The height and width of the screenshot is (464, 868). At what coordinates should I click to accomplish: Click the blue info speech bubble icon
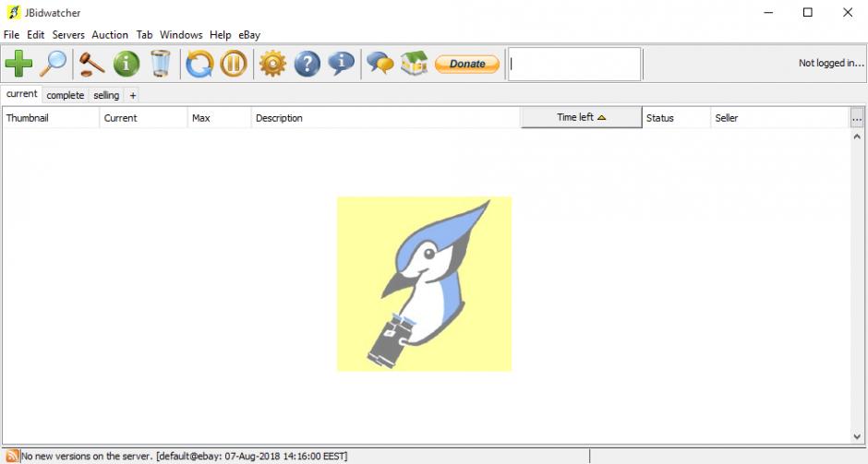[x=342, y=63]
